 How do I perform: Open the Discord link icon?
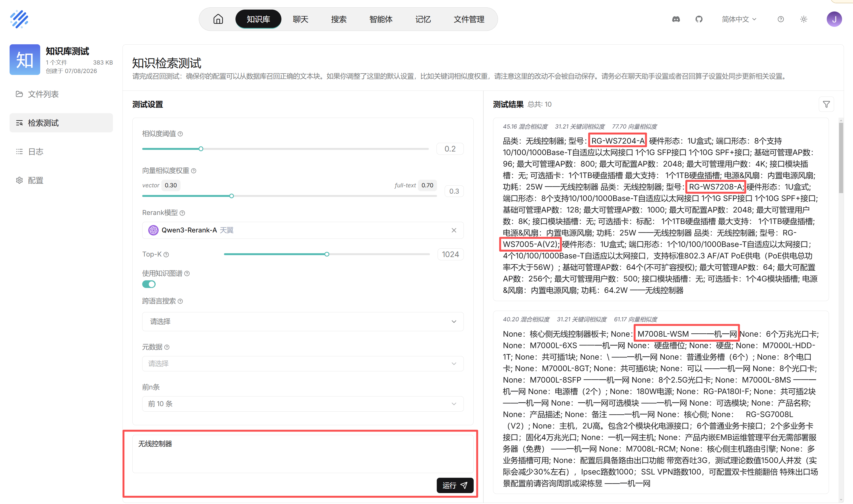[676, 19]
